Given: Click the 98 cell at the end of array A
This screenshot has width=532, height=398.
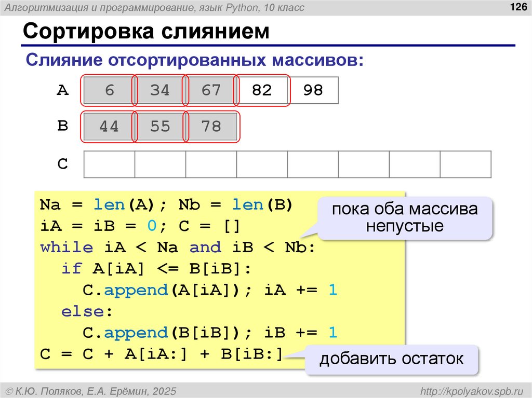Looking at the screenshot, I should [x=312, y=90].
